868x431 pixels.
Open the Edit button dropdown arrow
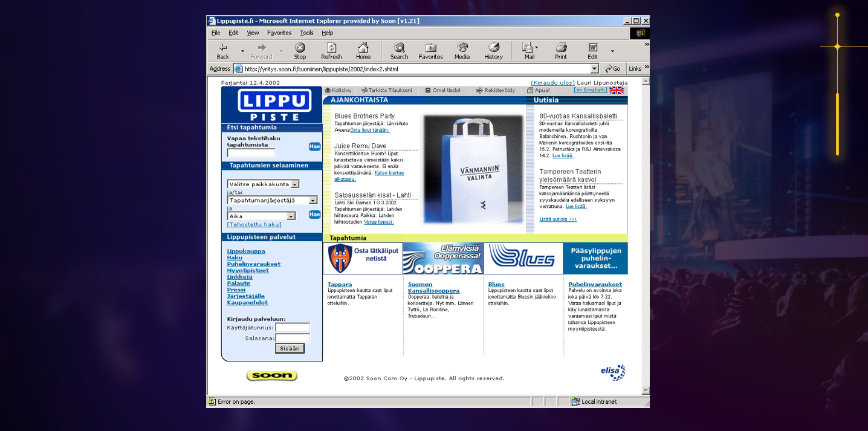612,51
